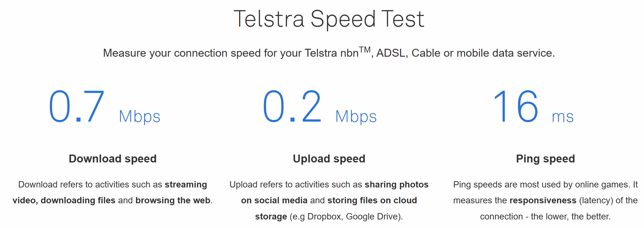Click the 'Measure your connection speed' subtitle
644x228 pixels.
329,53
